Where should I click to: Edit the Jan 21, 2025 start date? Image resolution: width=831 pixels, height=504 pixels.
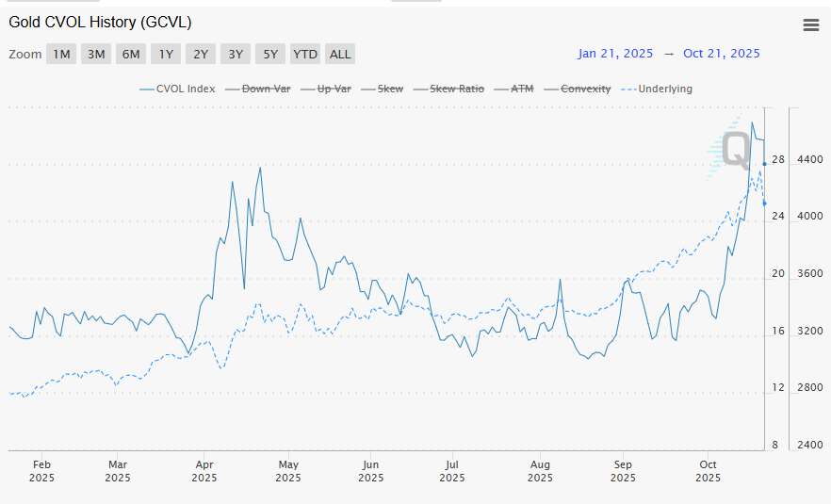(x=615, y=54)
